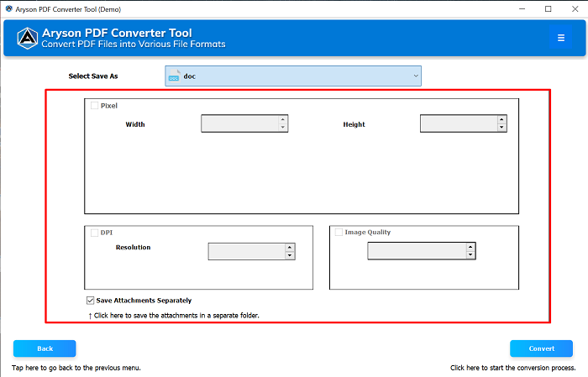
Task: Increase Height with the up arrow
Action: pos(501,120)
